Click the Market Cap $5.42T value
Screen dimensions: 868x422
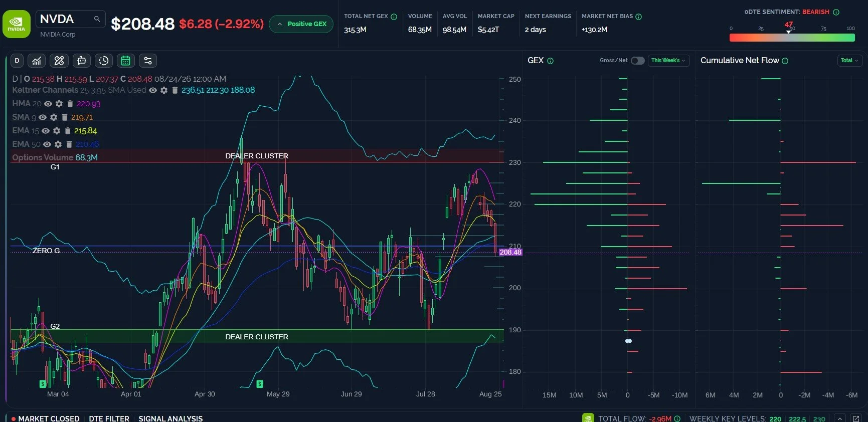(488, 30)
